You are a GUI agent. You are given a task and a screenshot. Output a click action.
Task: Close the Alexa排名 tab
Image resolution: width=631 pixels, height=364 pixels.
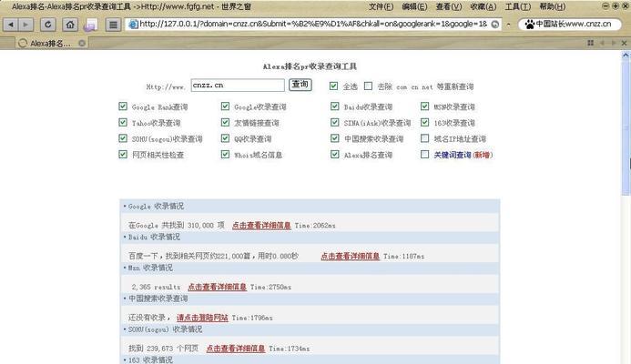click(82, 43)
